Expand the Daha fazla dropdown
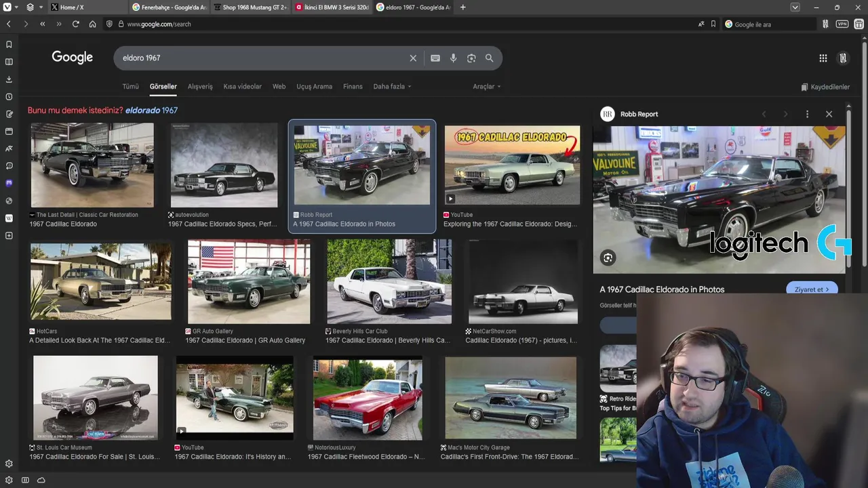This screenshot has height=488, width=868. pos(393,87)
